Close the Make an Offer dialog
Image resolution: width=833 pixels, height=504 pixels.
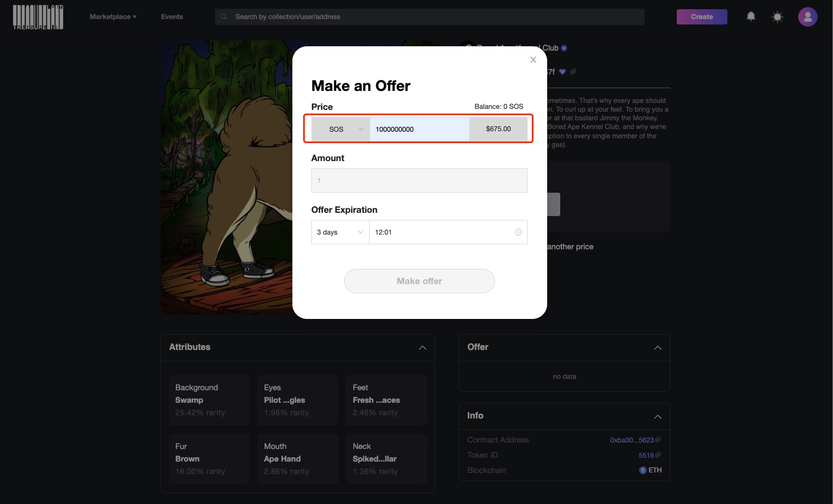(x=533, y=60)
